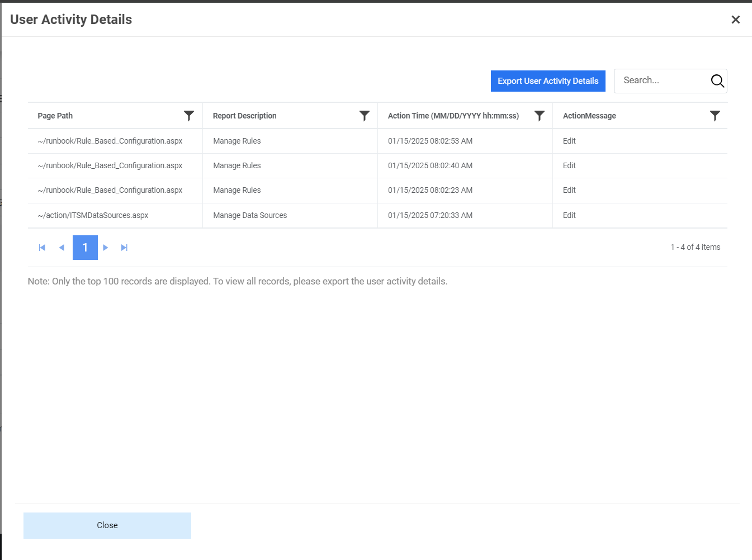Go to the previous page
The height and width of the screenshot is (560, 752).
62,247
